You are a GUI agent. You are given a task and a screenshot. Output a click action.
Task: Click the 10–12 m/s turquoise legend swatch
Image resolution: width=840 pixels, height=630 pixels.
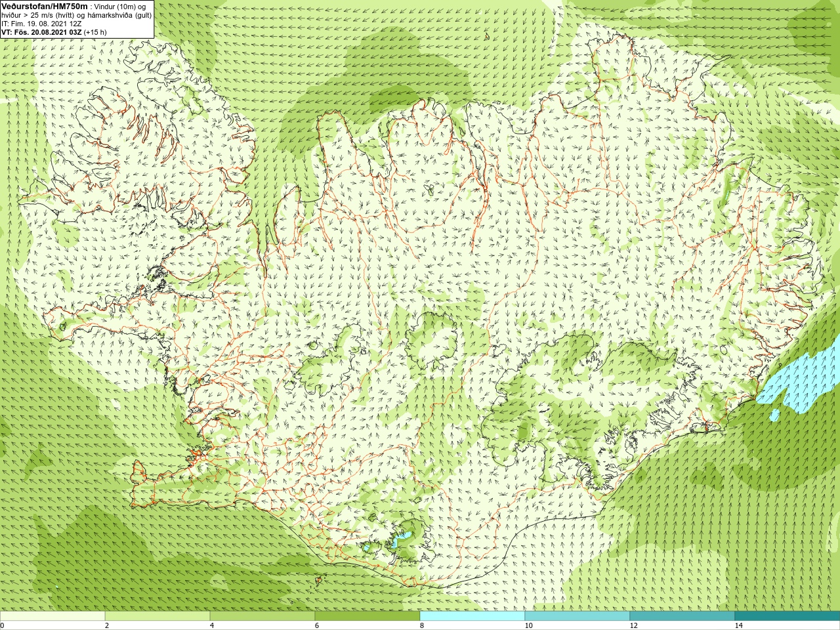577,616
